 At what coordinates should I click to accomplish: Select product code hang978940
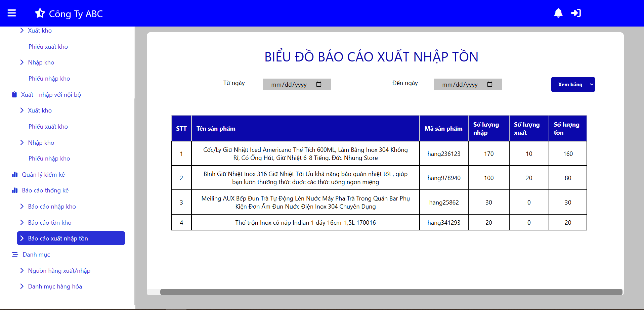pos(444,178)
